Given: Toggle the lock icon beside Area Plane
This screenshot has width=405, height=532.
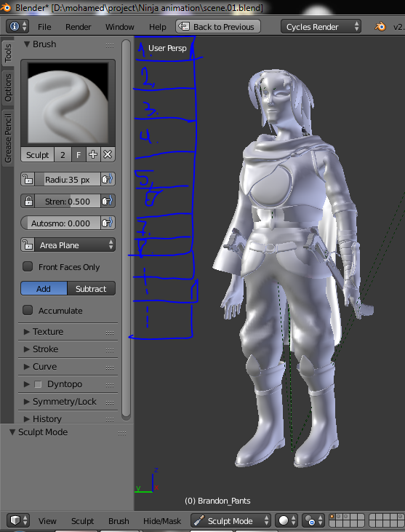Looking at the screenshot, I should click(x=28, y=245).
